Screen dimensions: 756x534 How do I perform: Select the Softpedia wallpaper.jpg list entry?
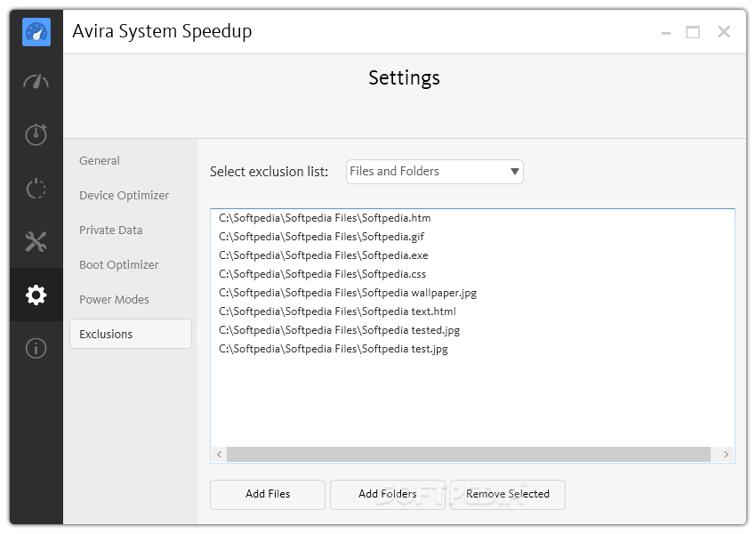[x=347, y=293]
